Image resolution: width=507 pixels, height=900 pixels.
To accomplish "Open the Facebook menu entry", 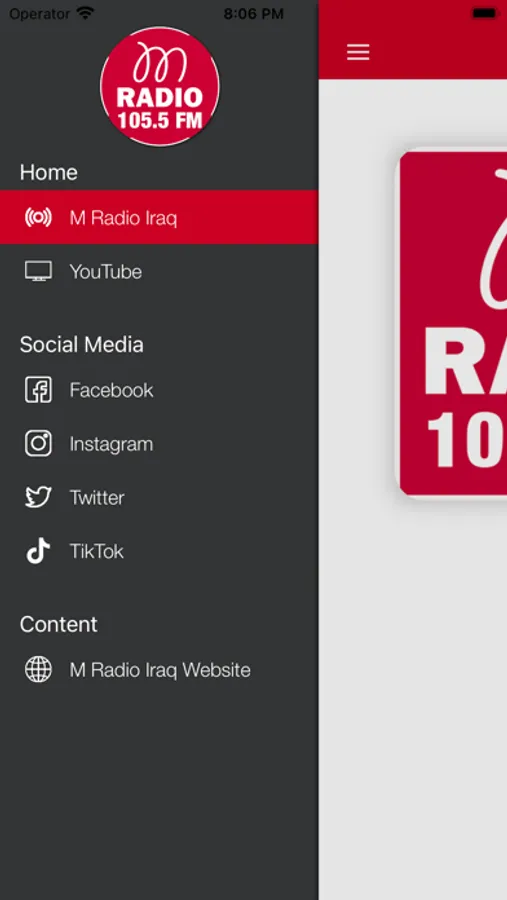I will tap(159, 390).
